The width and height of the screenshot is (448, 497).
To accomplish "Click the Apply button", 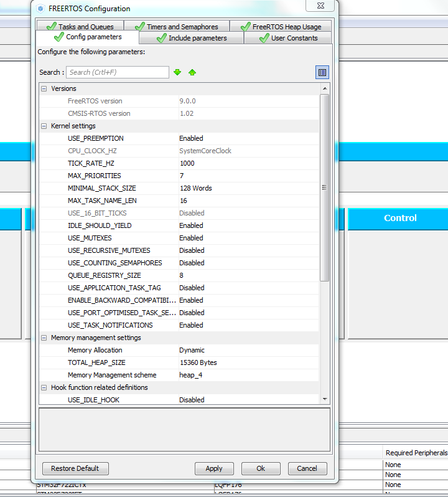I will 214,468.
